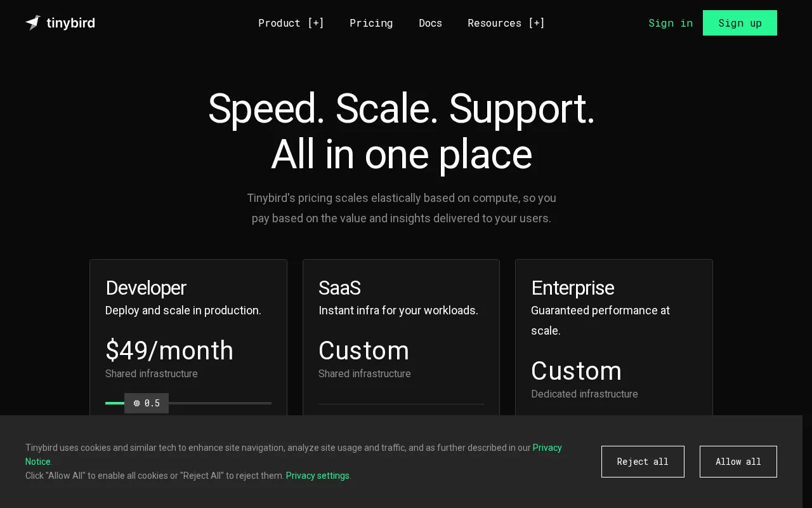Click the $49/month price text
Image resolution: width=812 pixels, height=508 pixels.
click(x=169, y=351)
